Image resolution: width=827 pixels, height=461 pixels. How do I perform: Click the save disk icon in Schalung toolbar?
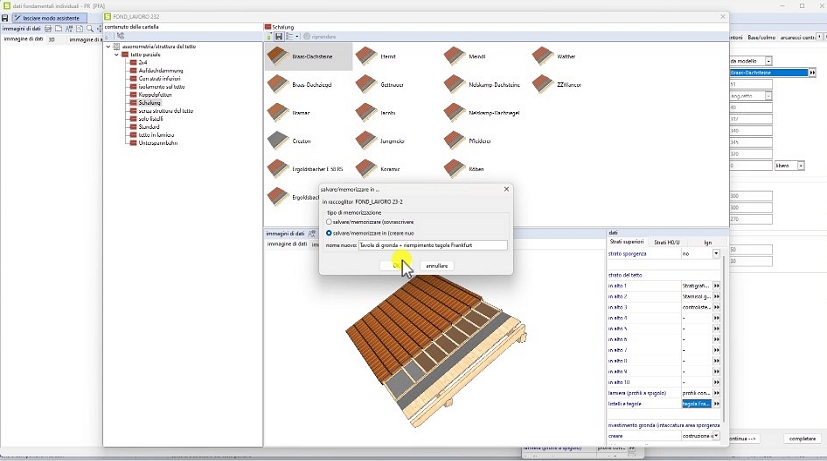278,36
